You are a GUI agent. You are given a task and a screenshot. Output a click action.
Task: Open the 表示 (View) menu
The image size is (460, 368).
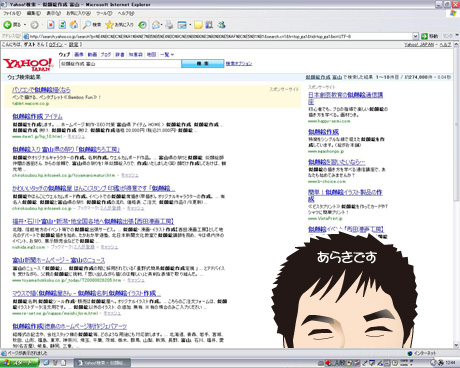53,13
